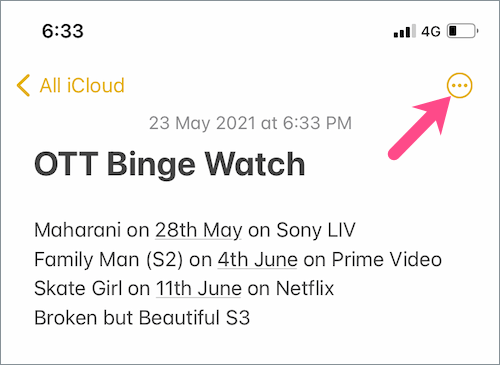The width and height of the screenshot is (500, 365).
Task: Place cursor on Maharani line
Action: pos(195,230)
